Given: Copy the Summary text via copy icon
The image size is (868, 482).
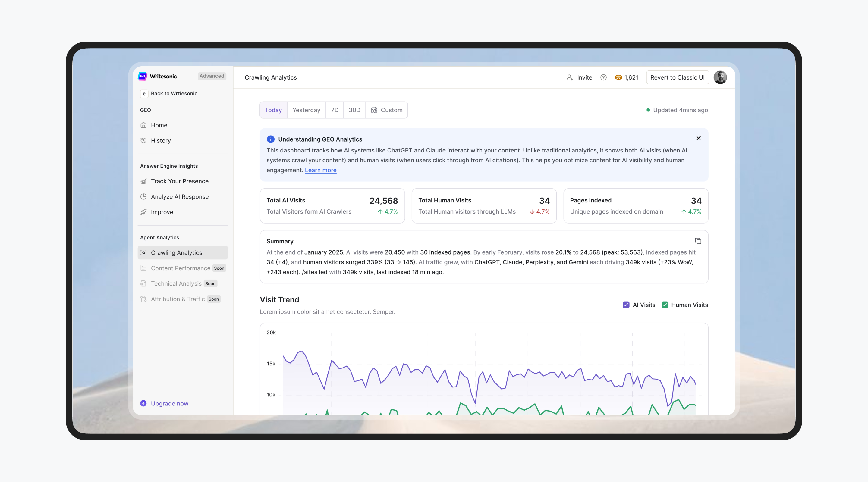Looking at the screenshot, I should coord(698,241).
